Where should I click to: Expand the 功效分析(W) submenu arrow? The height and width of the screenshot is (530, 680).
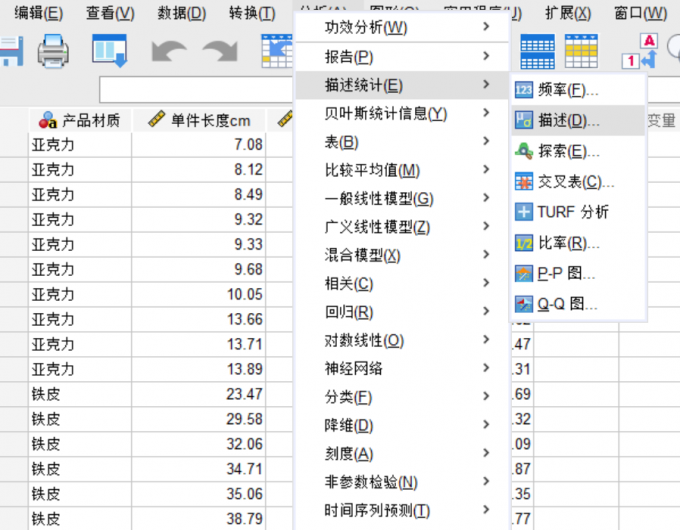tap(486, 27)
